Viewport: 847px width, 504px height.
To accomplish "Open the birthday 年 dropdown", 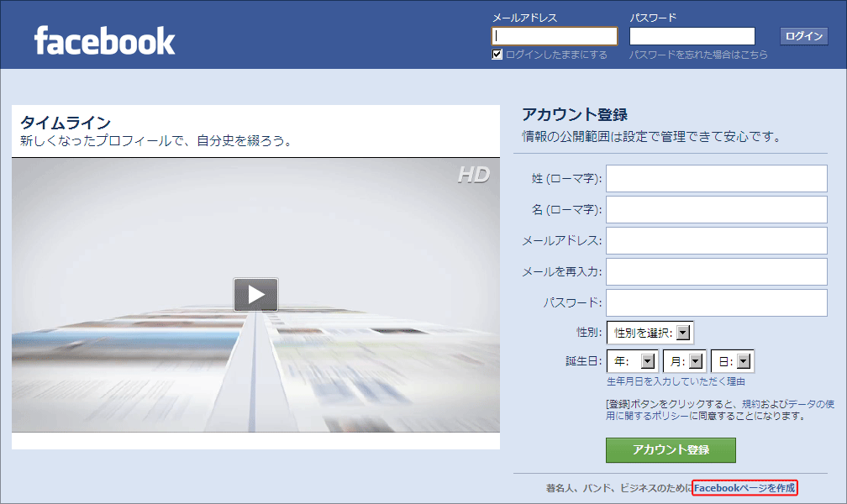I will (633, 361).
